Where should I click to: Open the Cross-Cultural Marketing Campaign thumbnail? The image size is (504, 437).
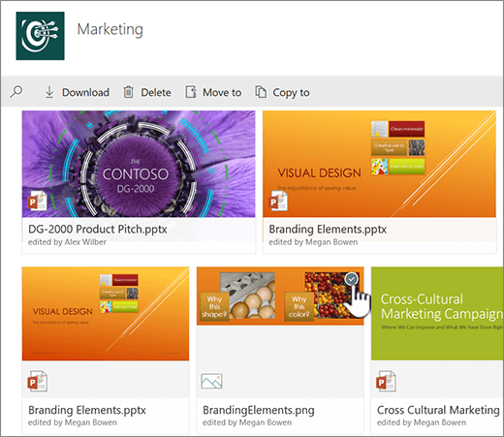click(437, 313)
